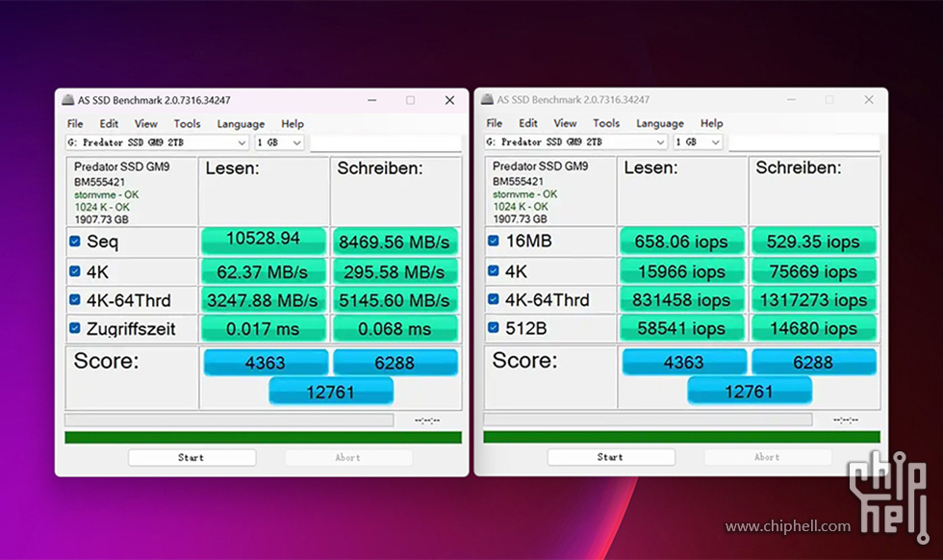Open the Tools menu in the left window
The image size is (943, 560).
tap(187, 124)
